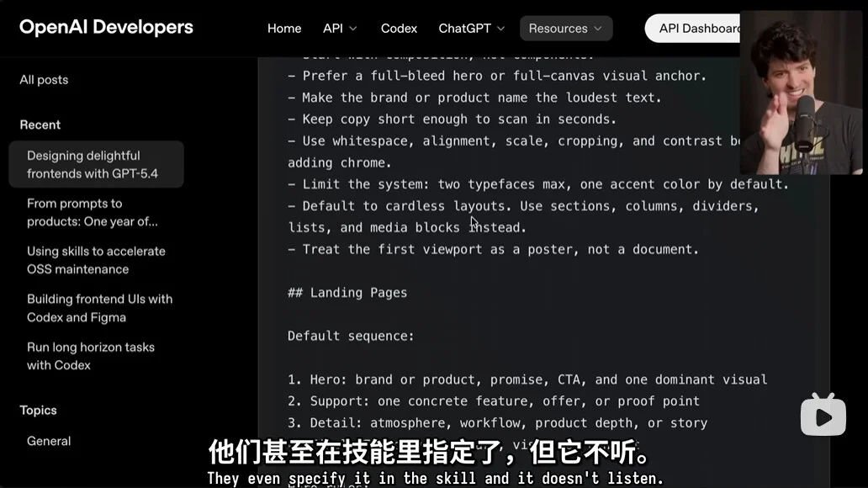Click the Default sequence line in code
This screenshot has width=868, height=488.
click(351, 337)
